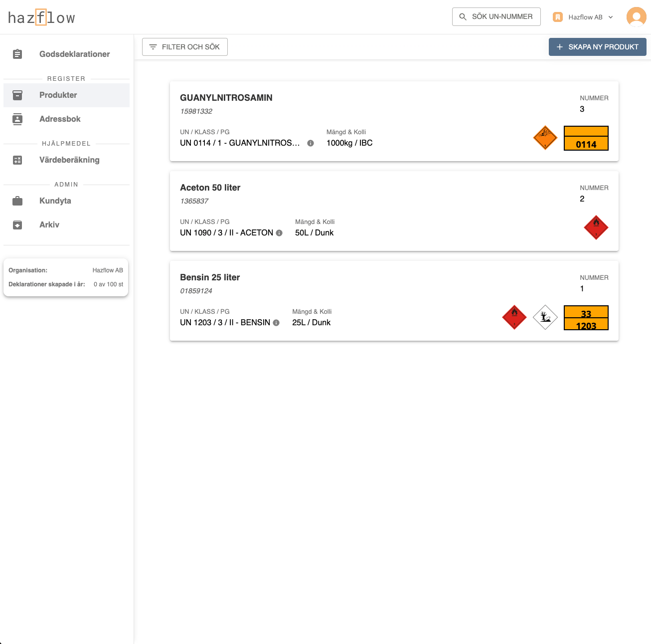Go to Adressbok in the sidebar
Image resolution: width=651 pixels, height=644 pixels.
point(60,119)
